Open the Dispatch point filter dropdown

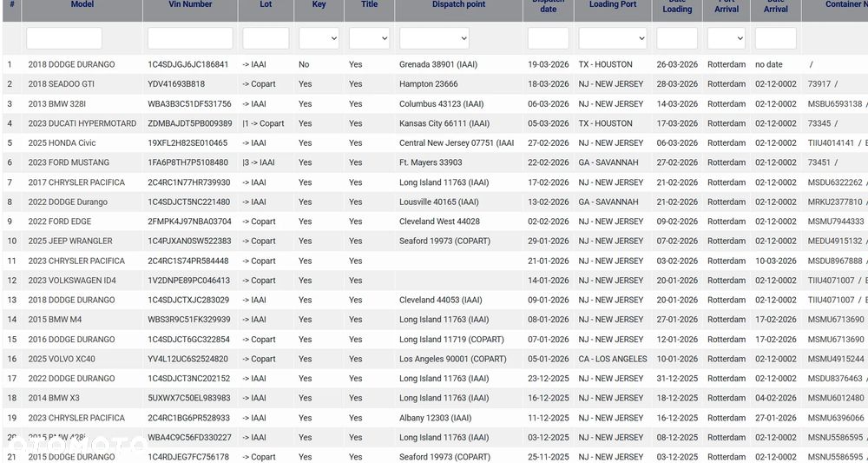click(434, 38)
